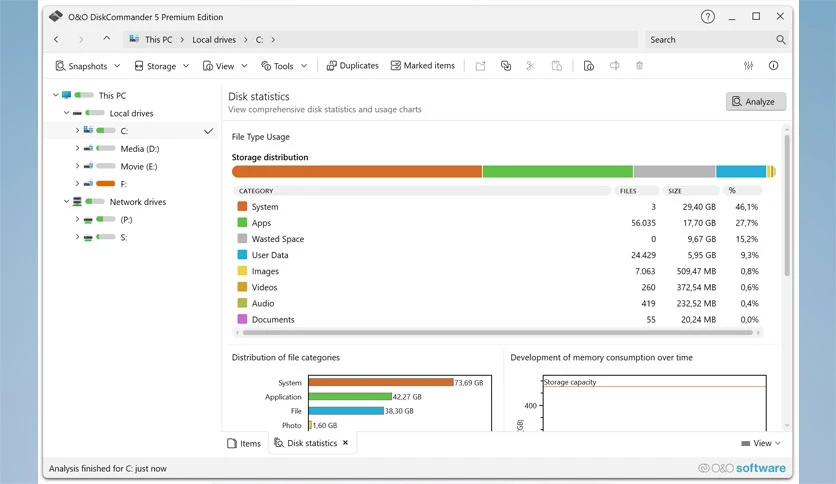This screenshot has height=484, width=836.
Task: Click the Apps green color swatch
Action: pos(242,222)
